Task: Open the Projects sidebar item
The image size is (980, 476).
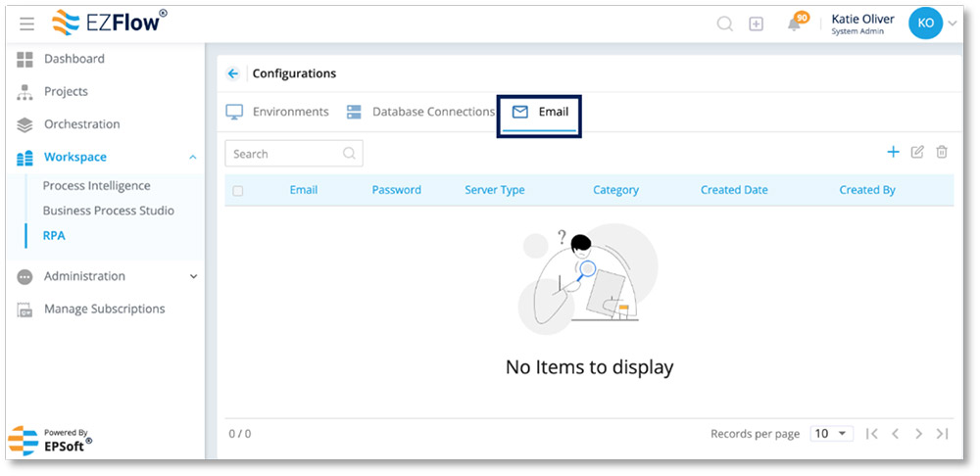Action: tap(66, 91)
